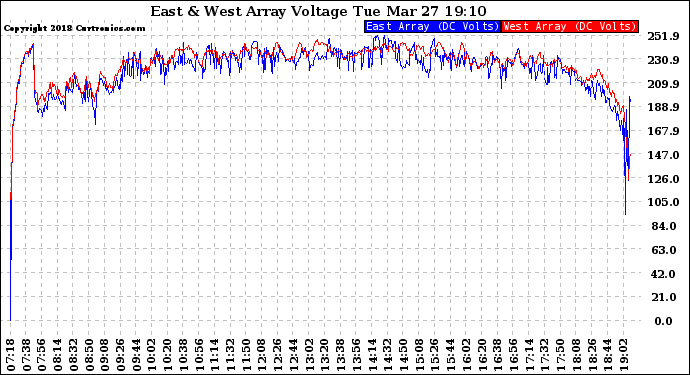Click the 13:02 time label
This screenshot has height=375, width=690.
tap(309, 355)
